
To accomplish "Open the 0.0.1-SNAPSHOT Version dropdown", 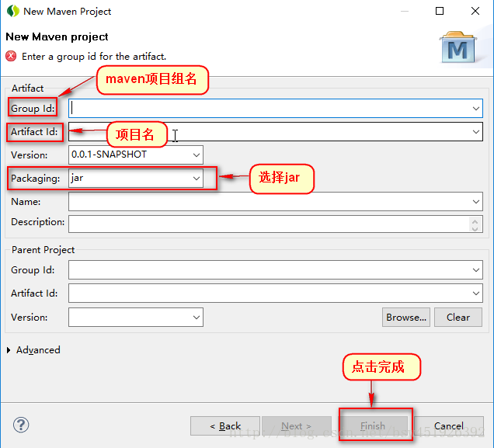I will 197,155.
